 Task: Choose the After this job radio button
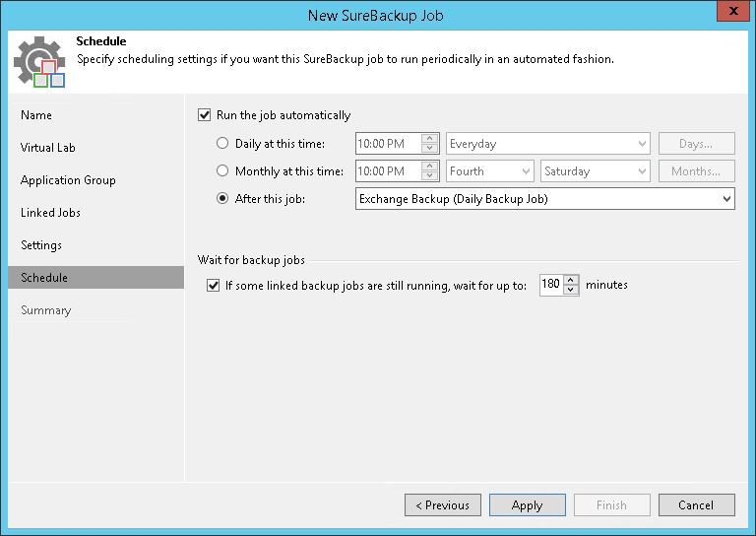[222, 199]
